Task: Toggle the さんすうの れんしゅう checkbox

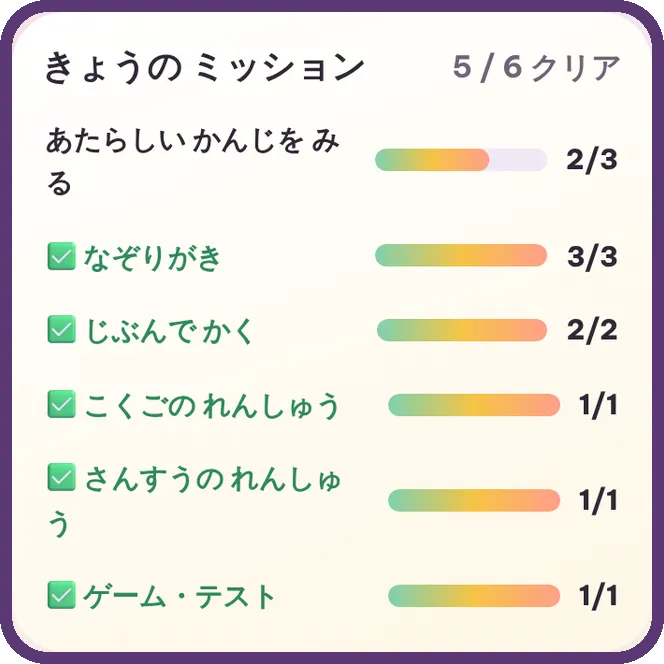Action: pos(61,477)
